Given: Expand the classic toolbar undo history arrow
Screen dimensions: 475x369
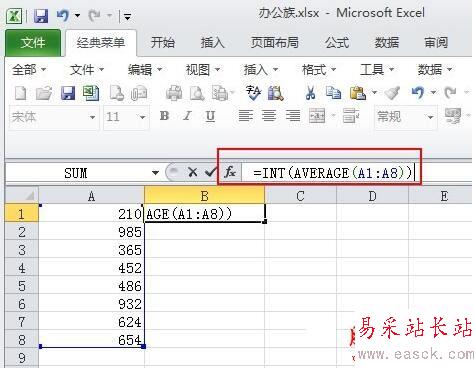Looking at the screenshot, I should (433, 92).
